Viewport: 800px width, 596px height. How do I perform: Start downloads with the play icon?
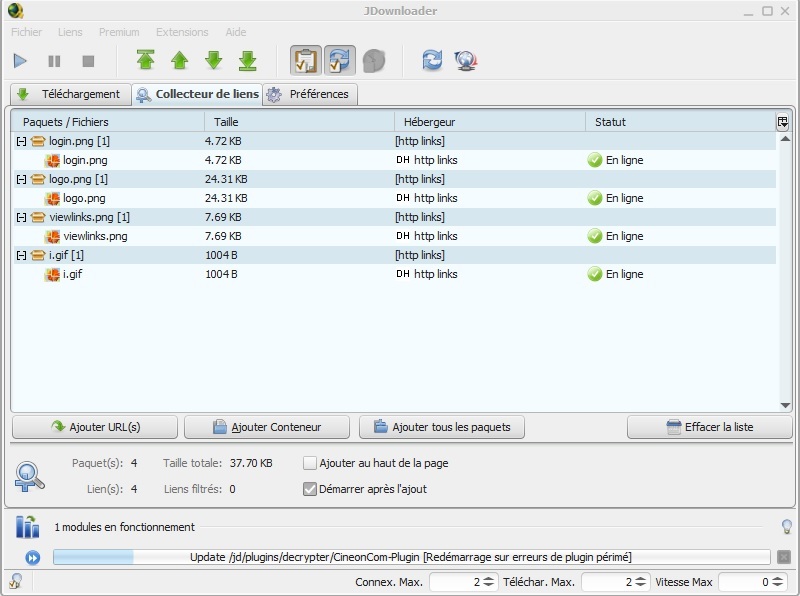point(20,61)
